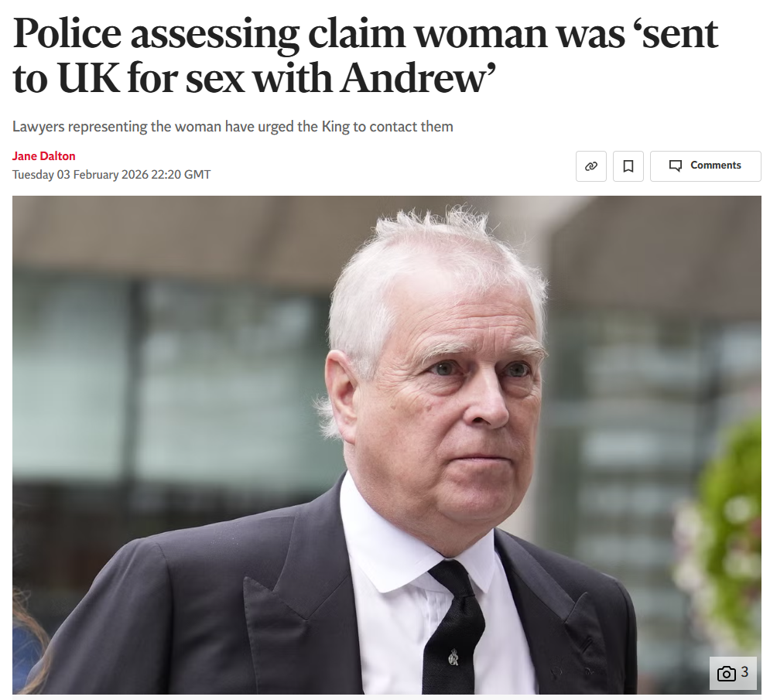Click the word 'Police' in the headline

click(67, 34)
